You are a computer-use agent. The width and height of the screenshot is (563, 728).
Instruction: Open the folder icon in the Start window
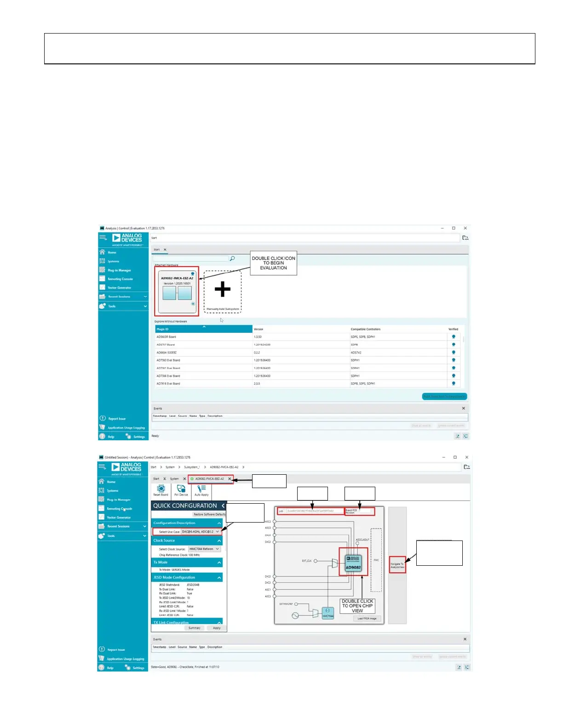[x=465, y=238]
